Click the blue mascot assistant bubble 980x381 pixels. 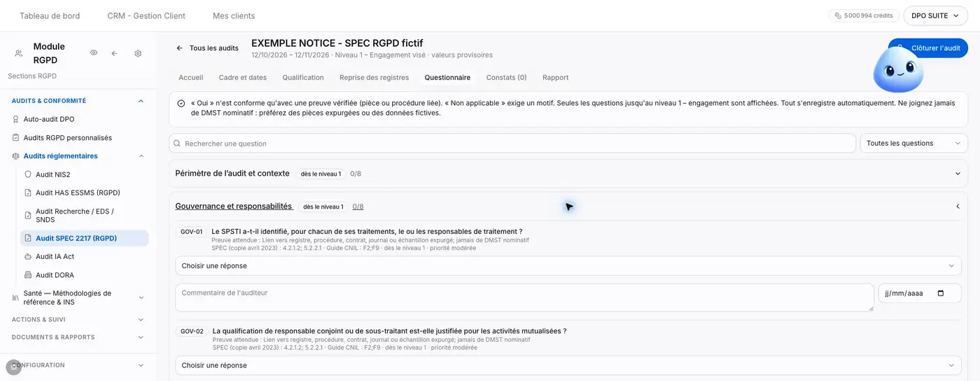(x=898, y=70)
